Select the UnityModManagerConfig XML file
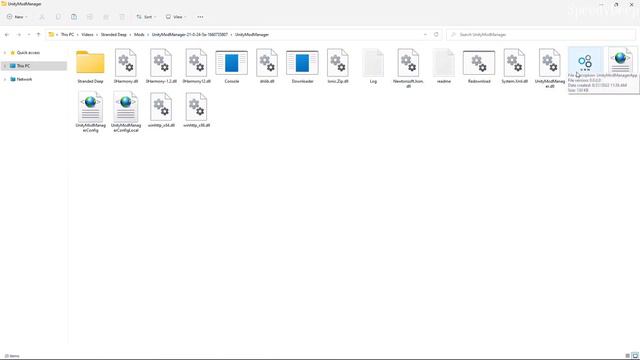Viewport: 640px width, 360px height. (90, 112)
